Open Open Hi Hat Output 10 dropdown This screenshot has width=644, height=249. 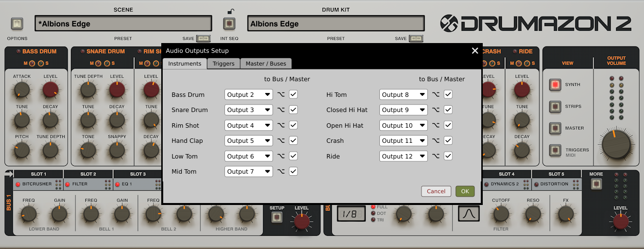click(404, 125)
